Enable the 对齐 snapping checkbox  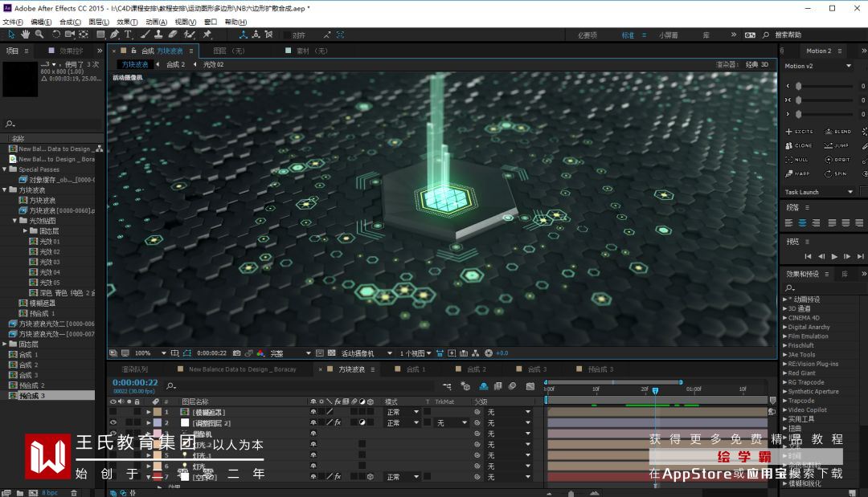[288, 35]
